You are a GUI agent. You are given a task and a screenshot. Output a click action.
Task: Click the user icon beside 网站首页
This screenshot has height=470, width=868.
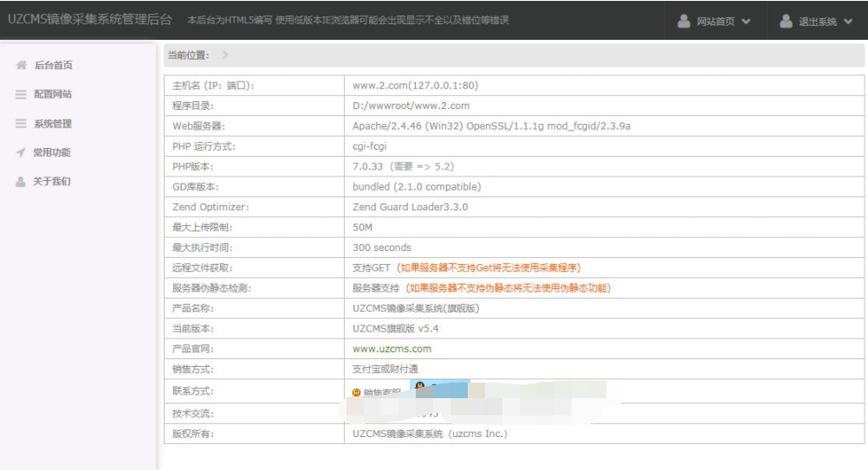[x=683, y=21]
